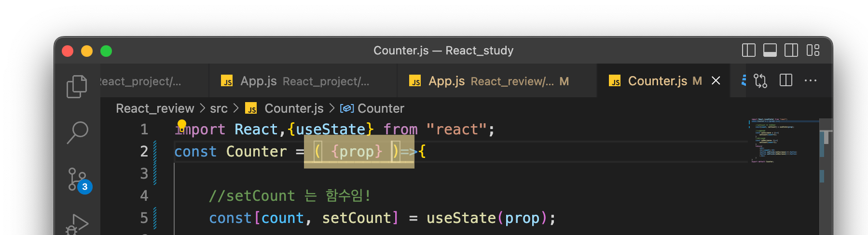Switch to App.js React_review tab
868x235 pixels.
pyautogui.click(x=496, y=81)
